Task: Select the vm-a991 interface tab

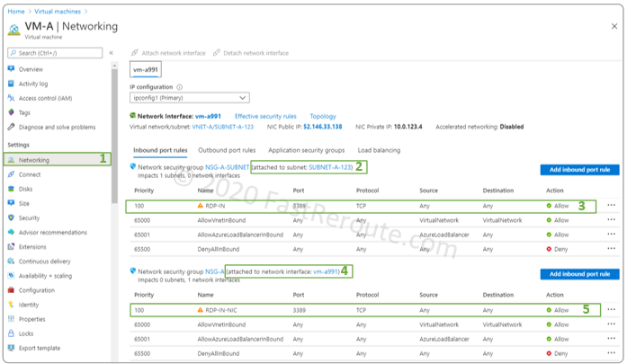Action: click(x=146, y=69)
